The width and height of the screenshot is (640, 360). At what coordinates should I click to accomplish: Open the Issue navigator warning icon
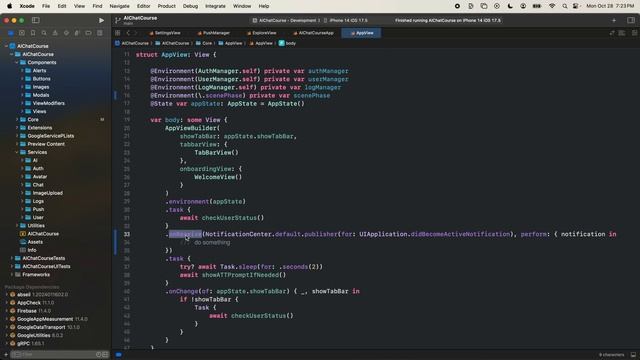(x=55, y=33)
